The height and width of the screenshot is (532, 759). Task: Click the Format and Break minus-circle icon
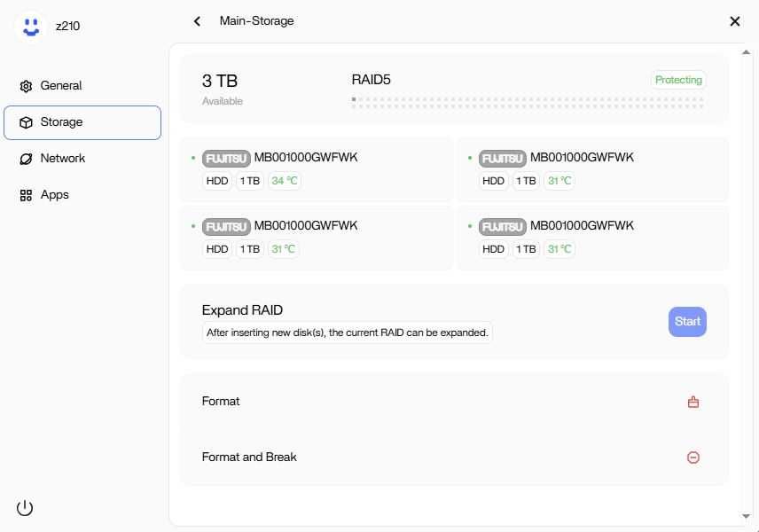[693, 458]
